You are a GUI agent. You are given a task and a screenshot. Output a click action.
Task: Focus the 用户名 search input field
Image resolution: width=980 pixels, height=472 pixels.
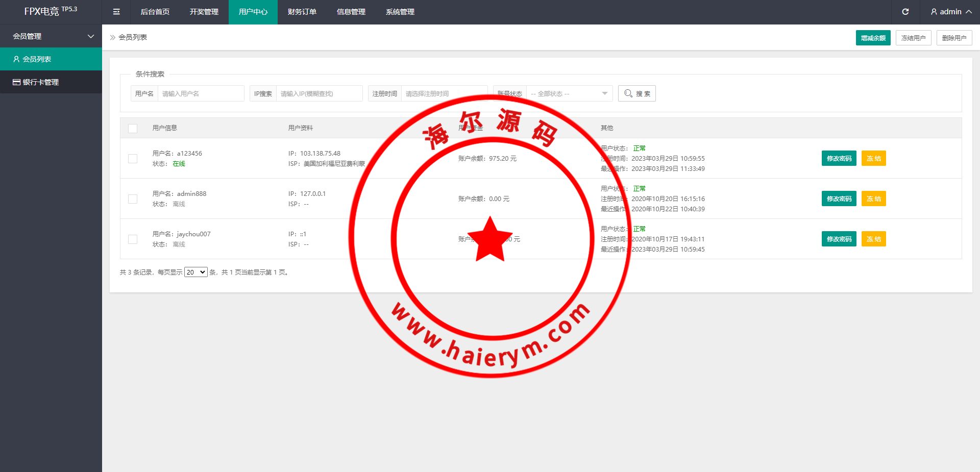201,93
